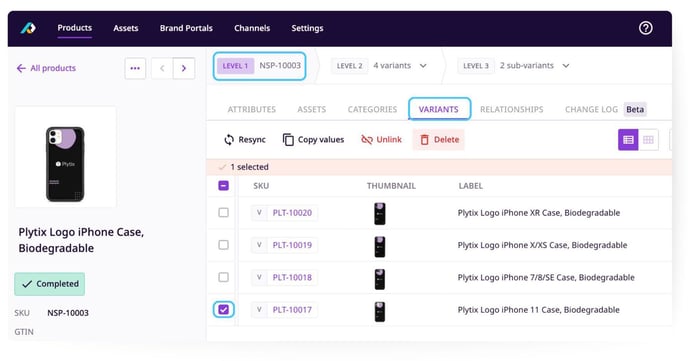This screenshot has height=361, width=688.
Task: Click the Completed status badge
Action: tap(50, 284)
